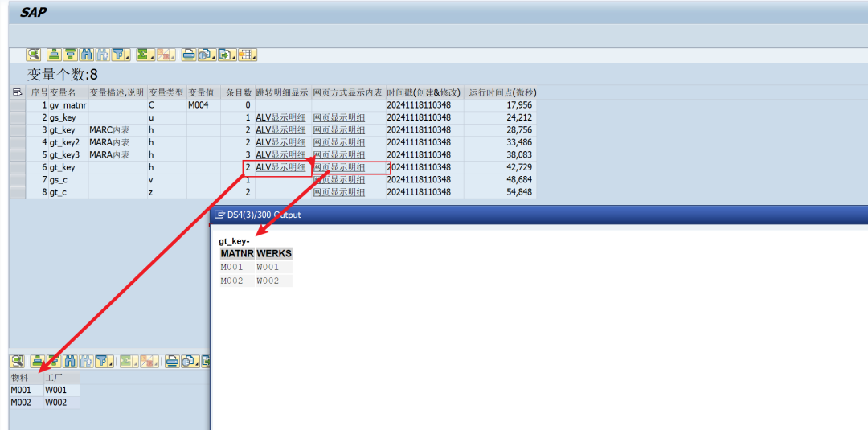The image size is (868, 430).
Task: Select W001 cell in lower material grid
Action: coord(61,390)
